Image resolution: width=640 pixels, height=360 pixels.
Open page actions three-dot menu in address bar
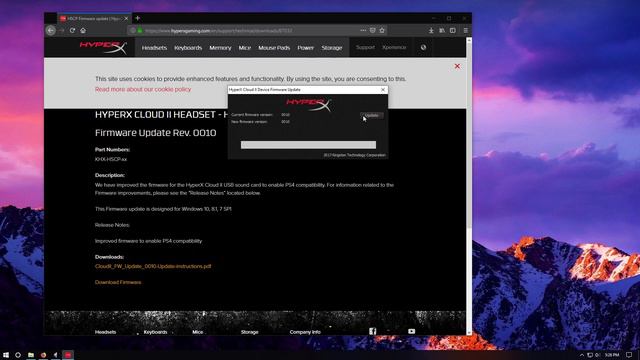(363, 30)
